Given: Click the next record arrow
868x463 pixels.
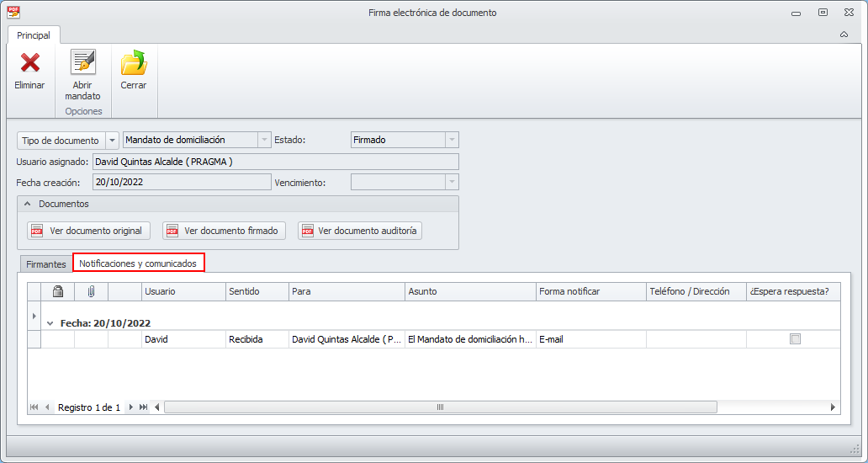Looking at the screenshot, I should point(131,407).
